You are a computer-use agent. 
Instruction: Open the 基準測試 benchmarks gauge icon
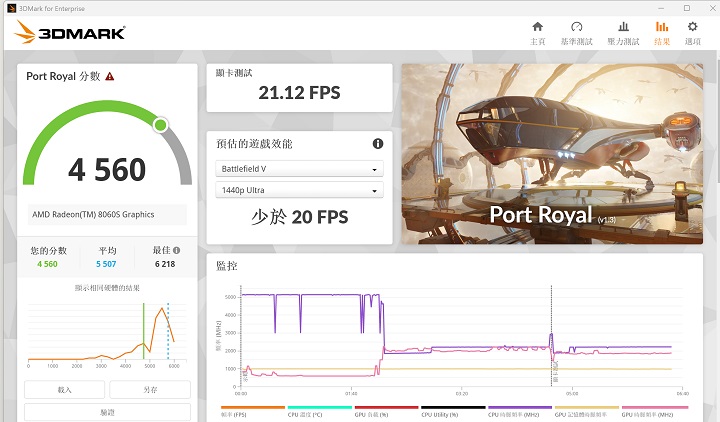577,27
